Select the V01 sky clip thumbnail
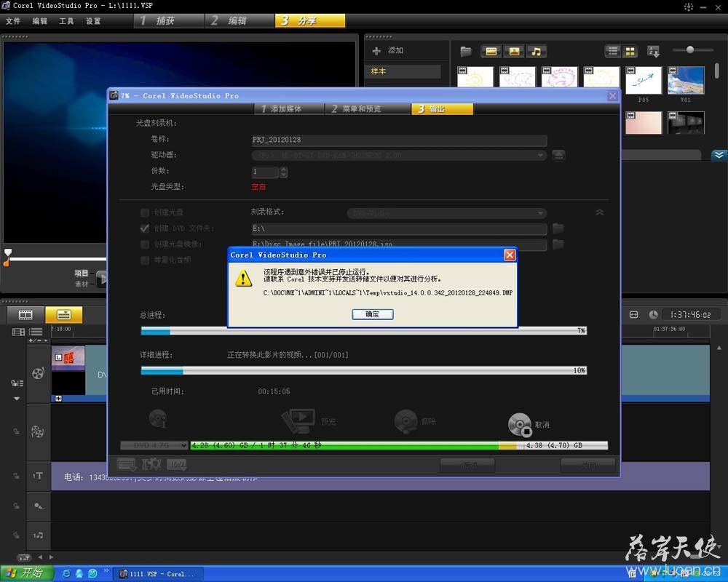728x582 pixels. click(686, 81)
